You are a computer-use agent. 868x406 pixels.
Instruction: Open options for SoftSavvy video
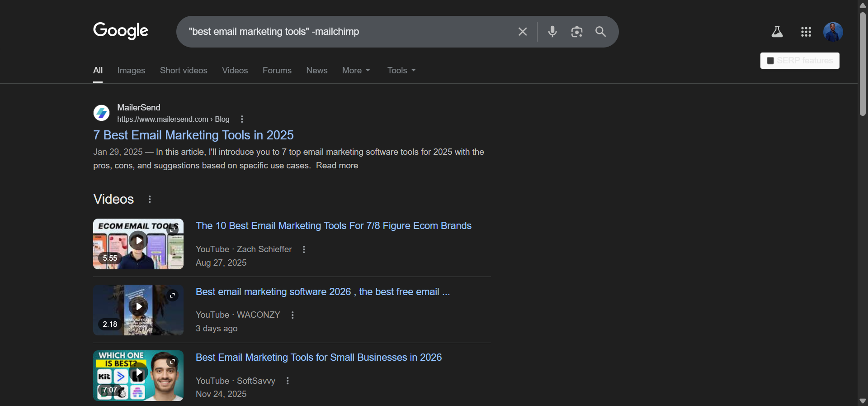click(288, 381)
